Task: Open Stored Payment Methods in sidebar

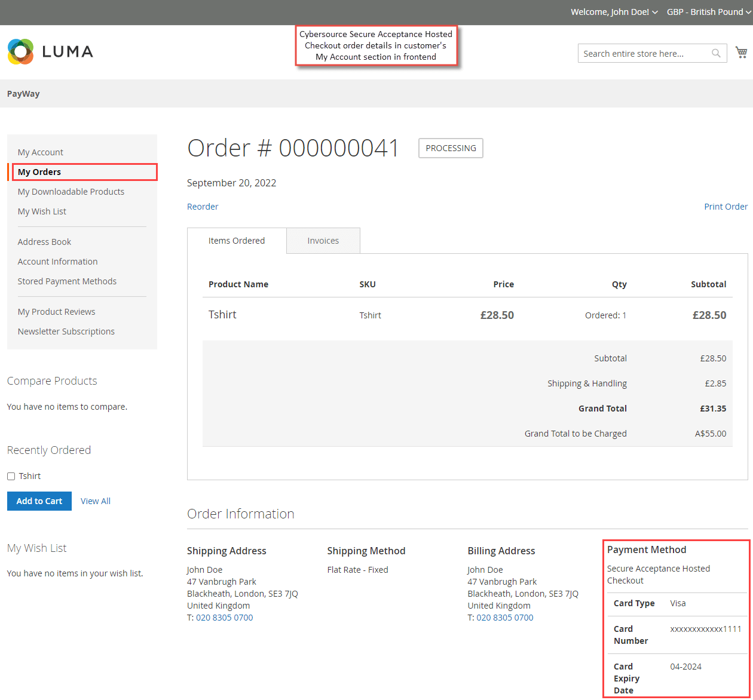Action: (x=67, y=281)
